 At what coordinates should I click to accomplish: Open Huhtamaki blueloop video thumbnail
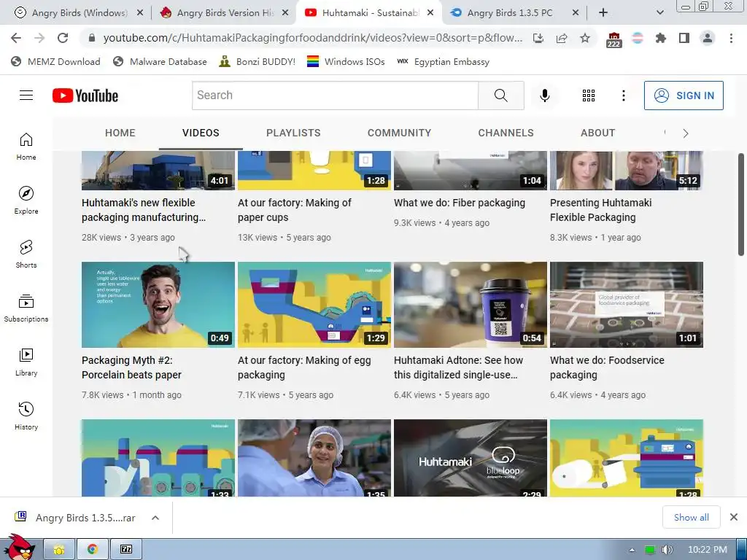[471, 458]
